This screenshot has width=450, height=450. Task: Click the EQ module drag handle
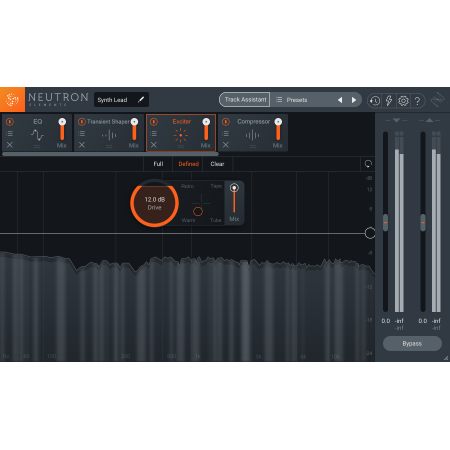point(37,146)
